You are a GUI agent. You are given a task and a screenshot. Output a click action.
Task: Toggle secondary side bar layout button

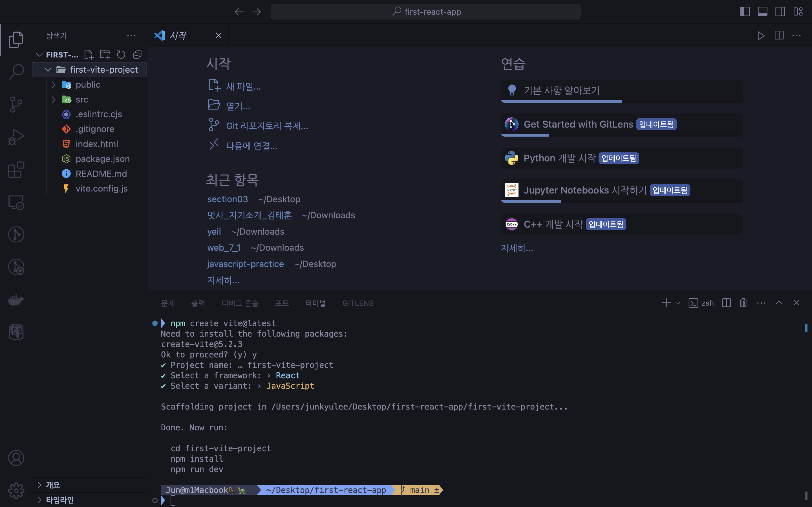coord(780,12)
